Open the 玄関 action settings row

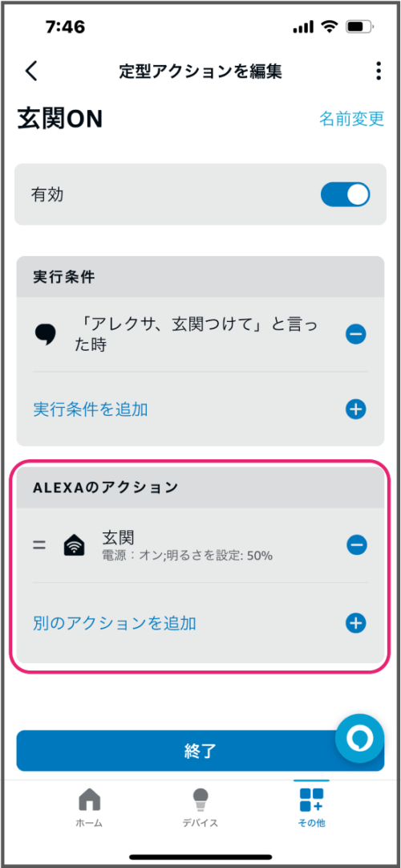(200, 545)
